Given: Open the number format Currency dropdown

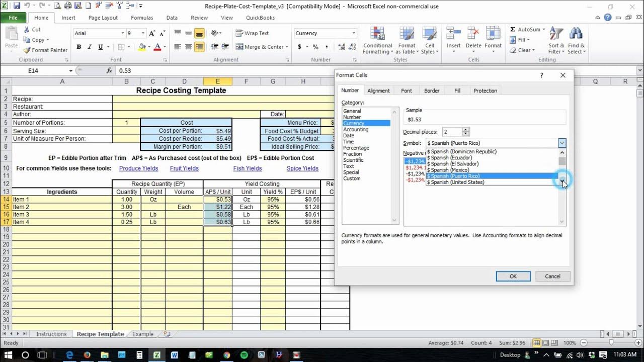Looking at the screenshot, I should tap(354, 33).
